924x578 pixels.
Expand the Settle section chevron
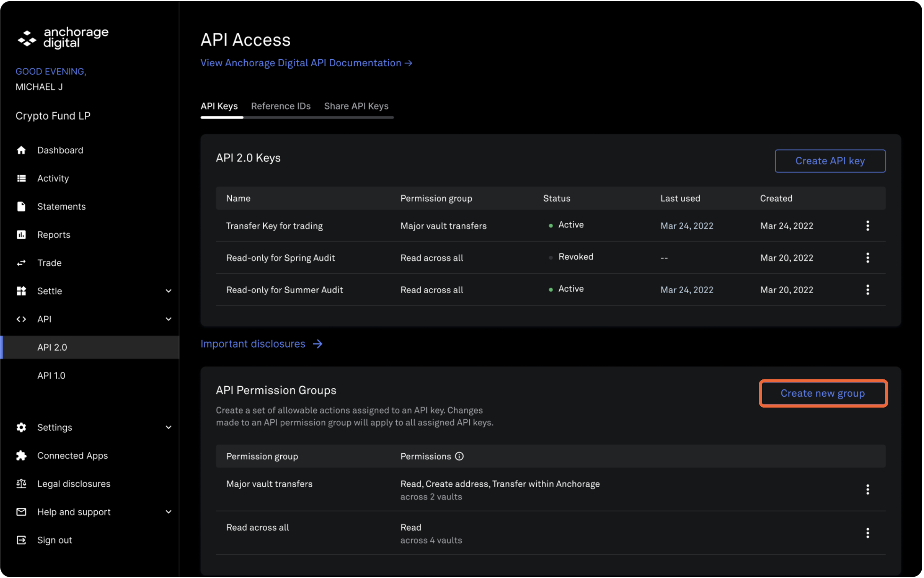169,291
